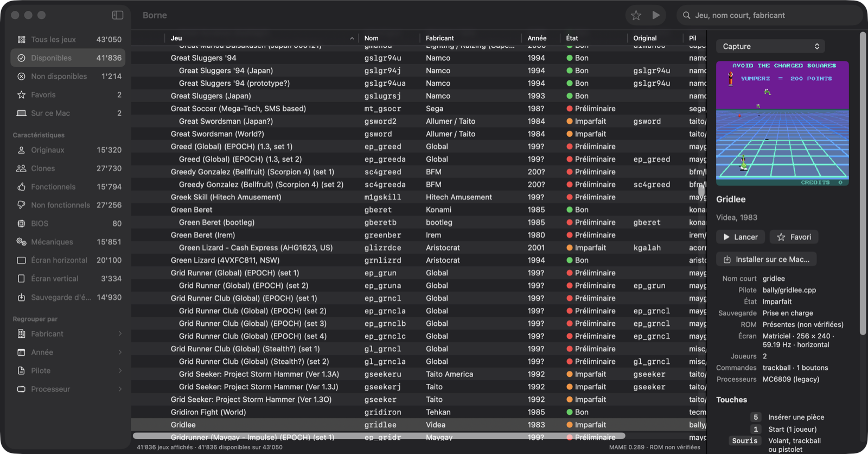This screenshot has width=868, height=454.
Task: Expand the Processeur grouping chevron
Action: [x=120, y=389]
